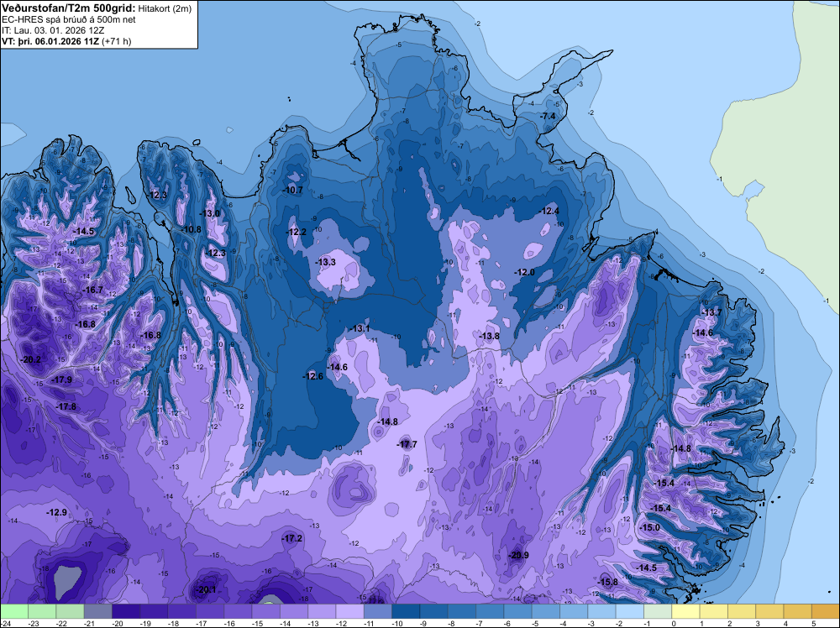Click the 3 yellow-orange legend swatch
Screen dimensions: 840x628
click(x=769, y=610)
